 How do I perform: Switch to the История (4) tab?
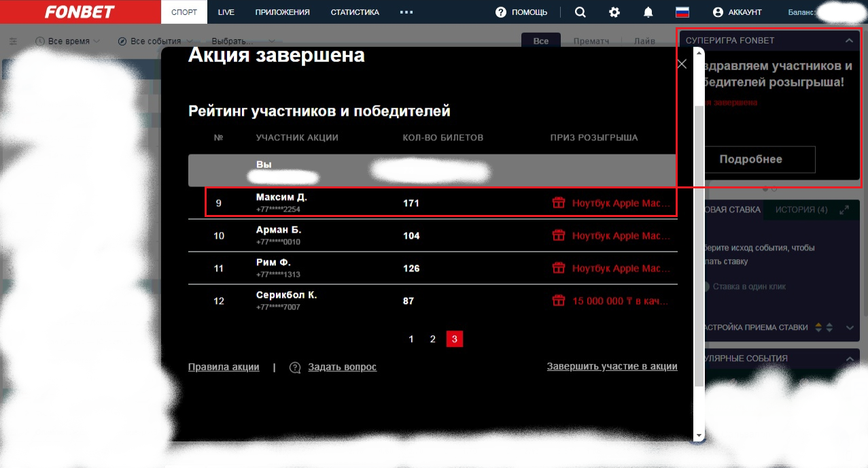[x=801, y=210]
